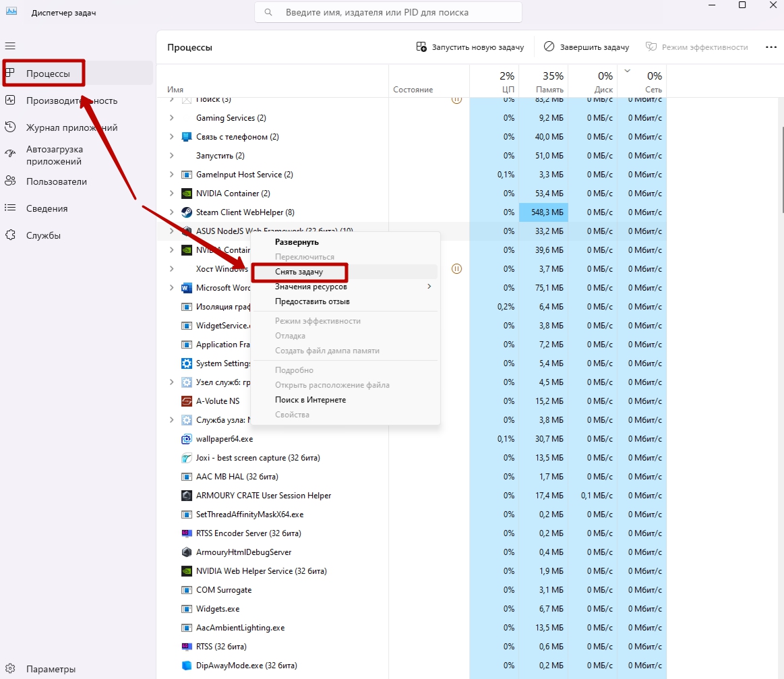This screenshot has height=679, width=784.
Task: Open the Details list icon
Action: [10, 208]
